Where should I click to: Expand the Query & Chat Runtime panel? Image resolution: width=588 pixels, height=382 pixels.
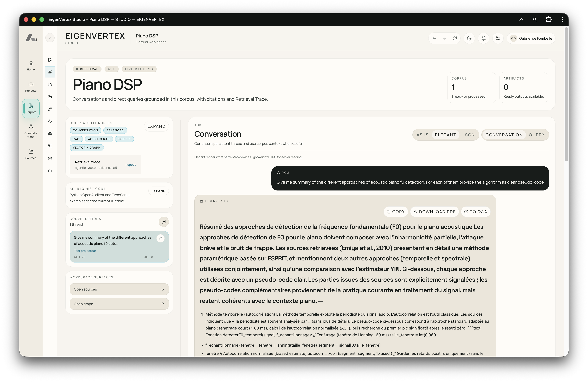click(x=156, y=126)
